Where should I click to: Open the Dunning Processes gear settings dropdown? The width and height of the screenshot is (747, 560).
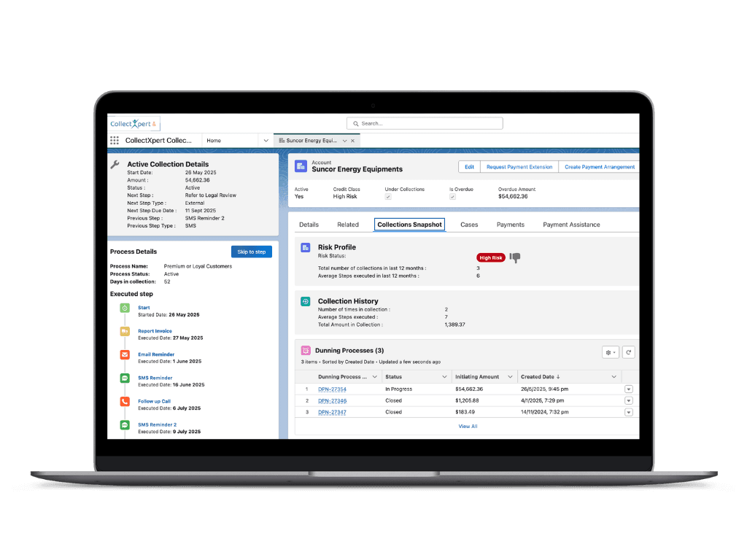611,352
